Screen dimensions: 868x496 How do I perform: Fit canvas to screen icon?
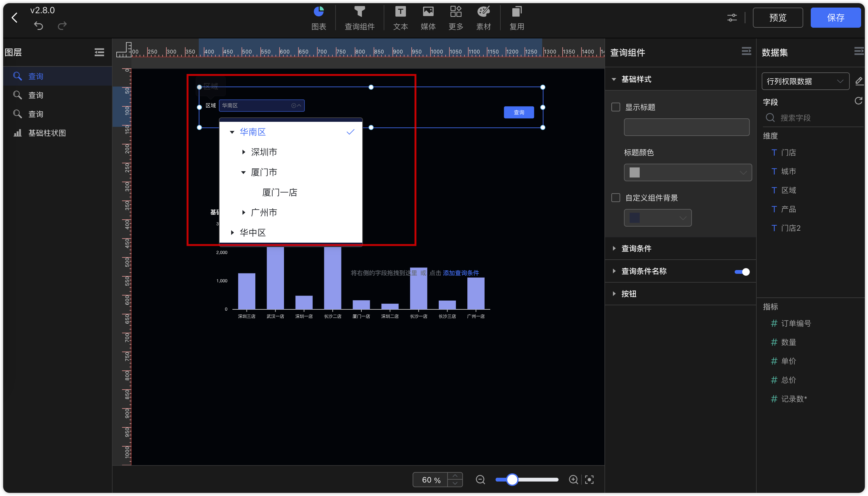[x=589, y=480]
